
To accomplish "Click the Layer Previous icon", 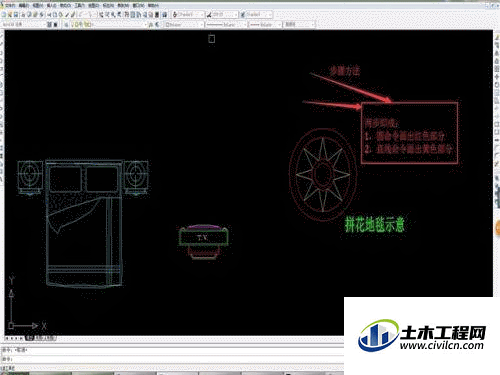I will click(157, 24).
